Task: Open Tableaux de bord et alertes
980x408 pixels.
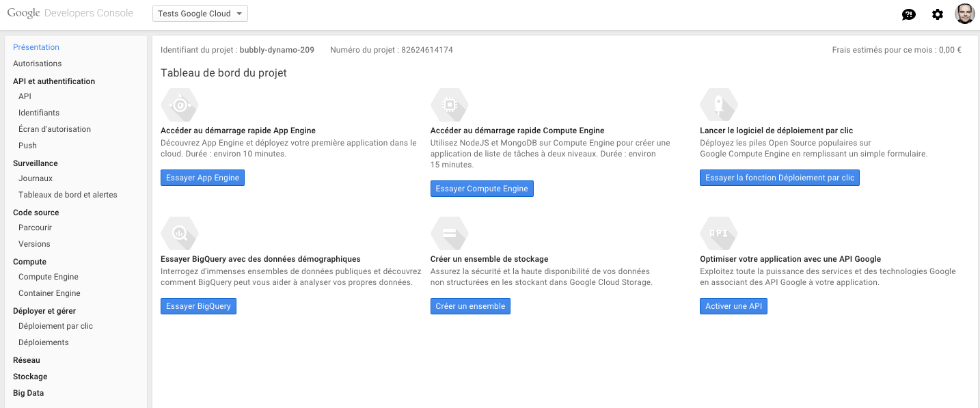Action: click(x=68, y=195)
